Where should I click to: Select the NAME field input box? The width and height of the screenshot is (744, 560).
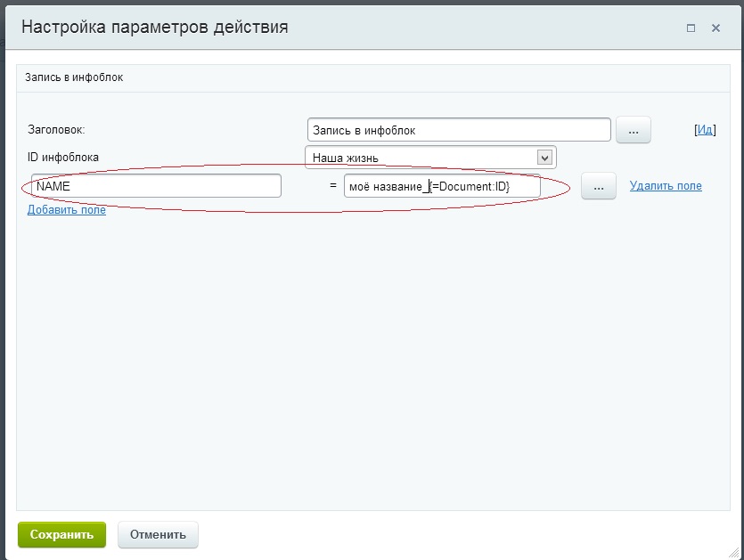[x=156, y=185]
